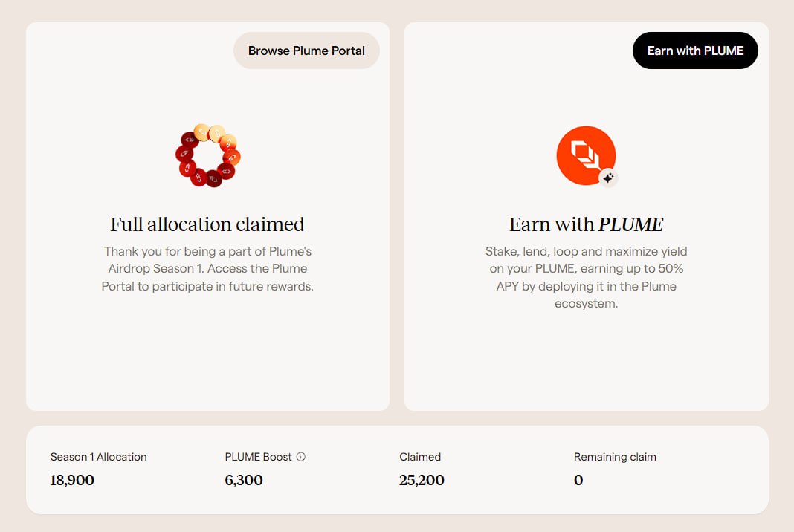Click the Season 1 Allocation label

point(98,456)
